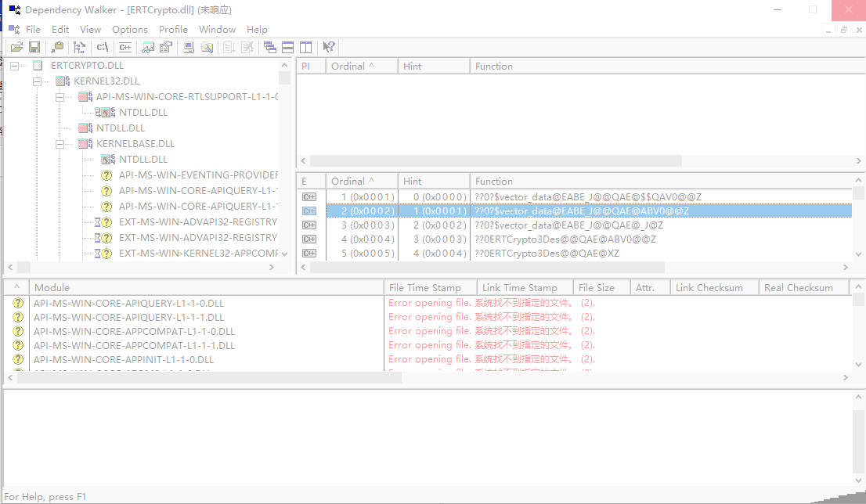Click the C++ icon on export ordinal 5

point(309,254)
